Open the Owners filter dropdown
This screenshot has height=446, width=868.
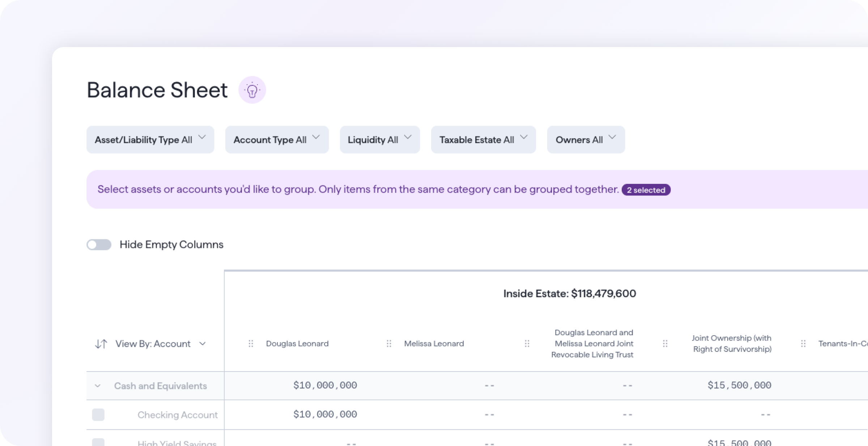click(x=586, y=140)
